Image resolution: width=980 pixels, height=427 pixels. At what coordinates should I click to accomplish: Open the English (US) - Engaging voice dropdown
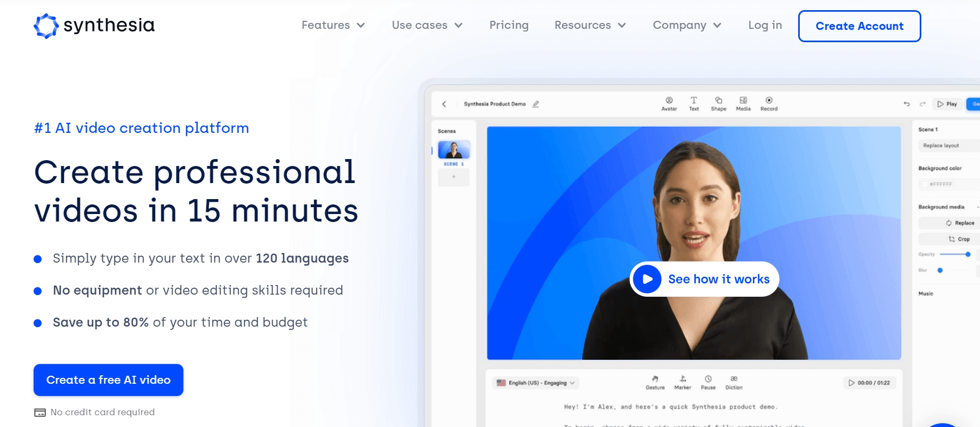[536, 383]
